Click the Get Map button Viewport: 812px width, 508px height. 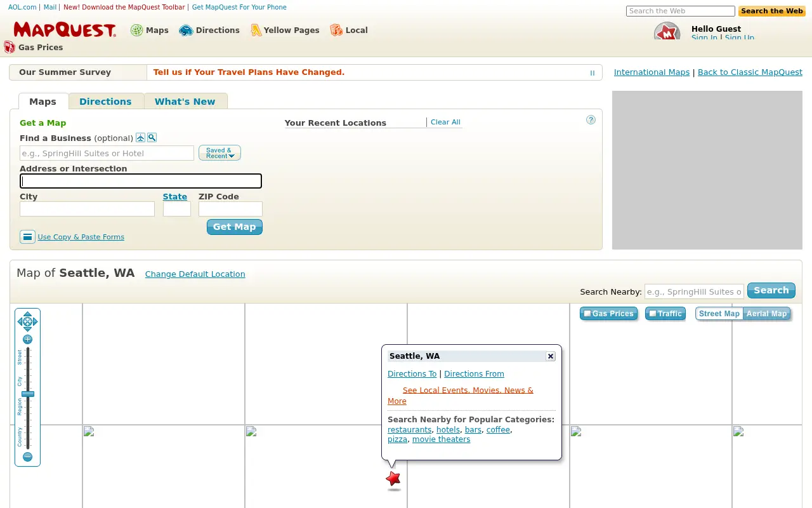[x=234, y=227]
